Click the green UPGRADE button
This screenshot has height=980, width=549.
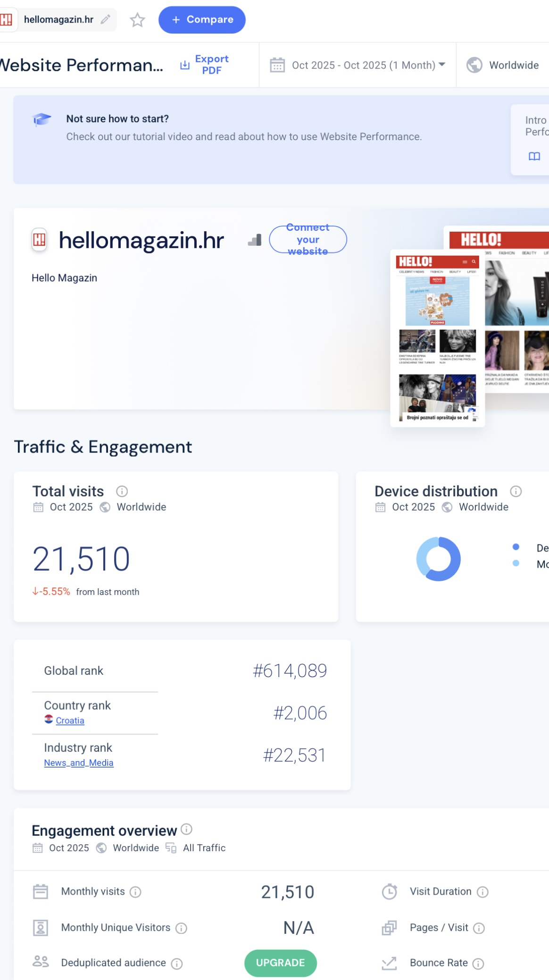pos(281,963)
